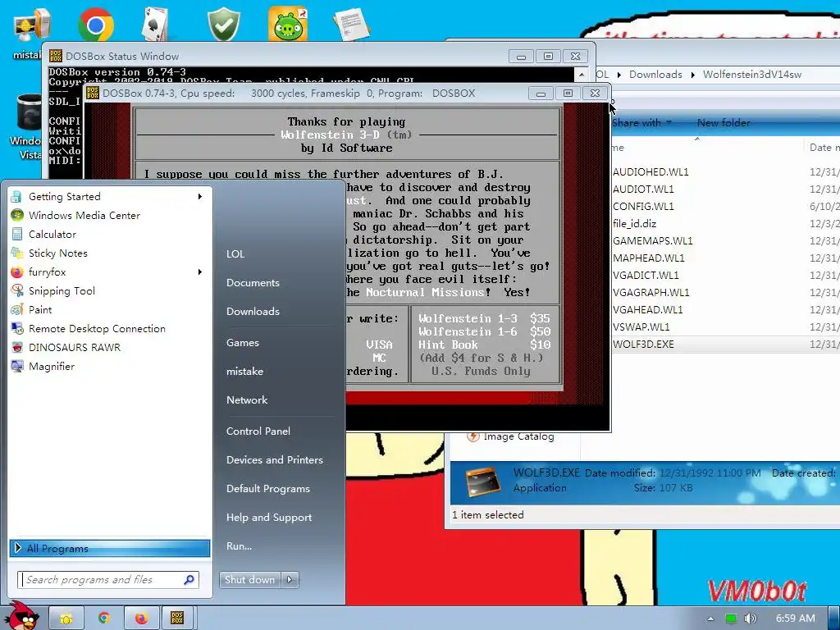Select AUDIOHED.WL1 in Explorer file list
Screen dimensions: 840x630
pos(651,172)
